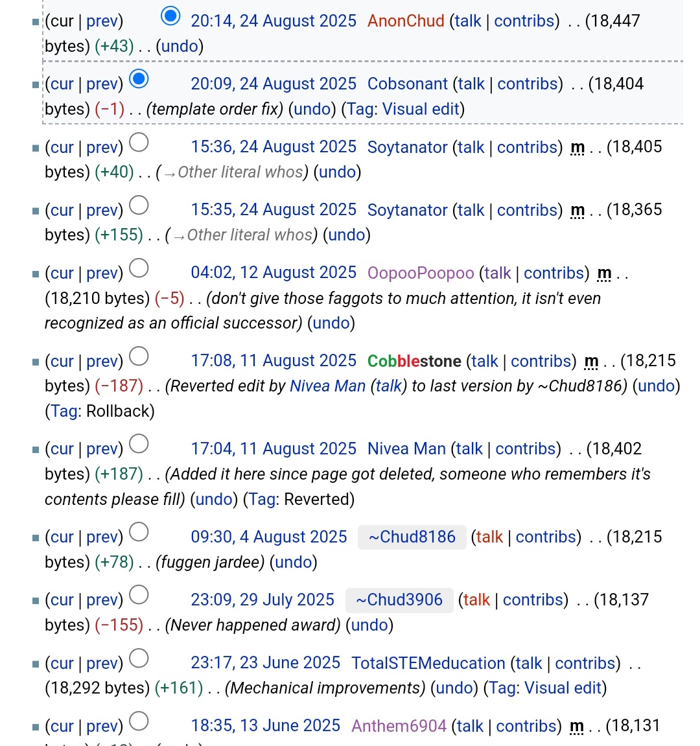Select radio button for 20:14 AnonChud revision
The height and width of the screenshot is (746, 700).
point(170,16)
